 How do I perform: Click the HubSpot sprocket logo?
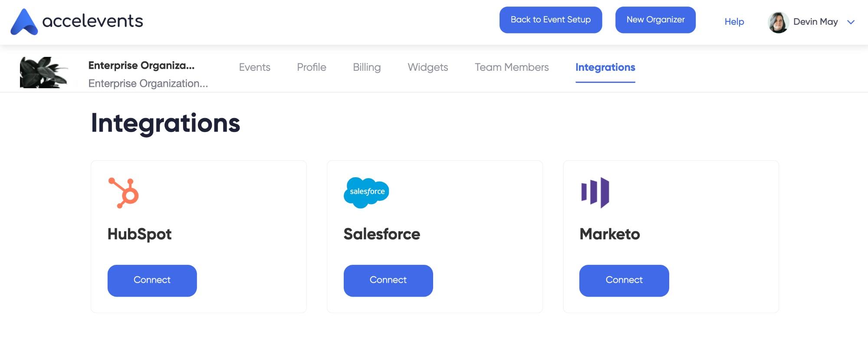point(123,193)
